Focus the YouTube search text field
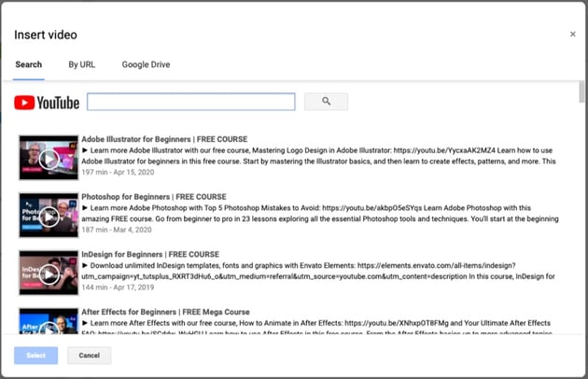Image resolution: width=588 pixels, height=379 pixels. [190, 102]
